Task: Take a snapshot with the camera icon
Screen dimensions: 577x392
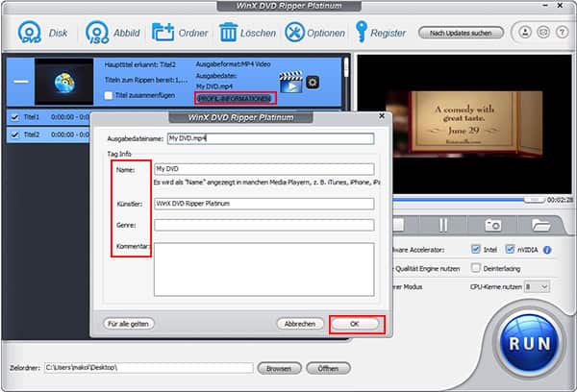Action: (x=492, y=225)
